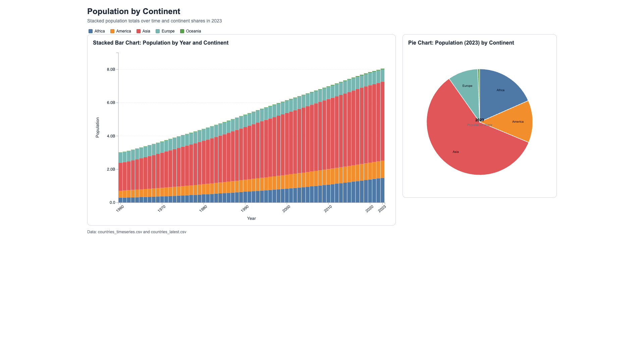Click the Pie Chart panel heading
644x362 pixels.
tap(461, 43)
